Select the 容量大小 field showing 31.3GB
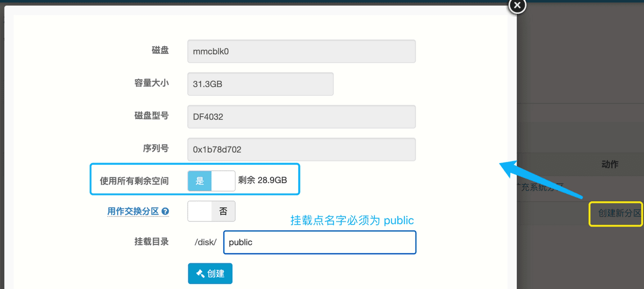This screenshot has height=289, width=644. click(x=260, y=84)
